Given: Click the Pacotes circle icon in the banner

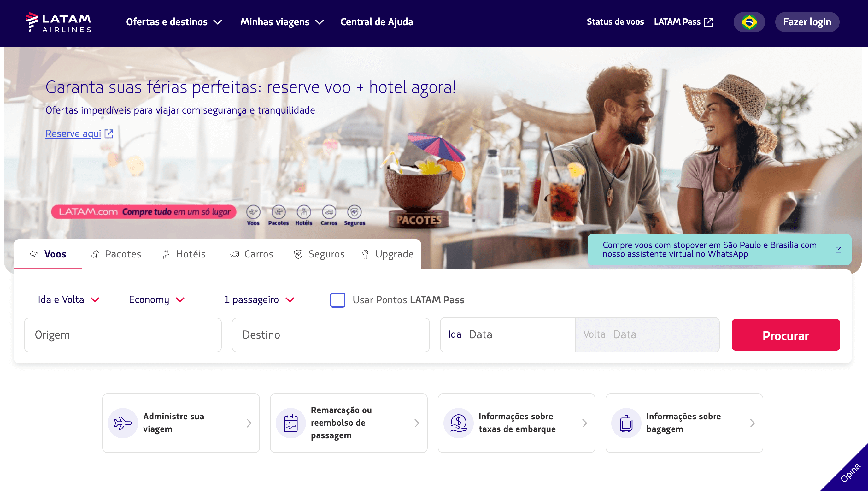Looking at the screenshot, I should tap(278, 212).
